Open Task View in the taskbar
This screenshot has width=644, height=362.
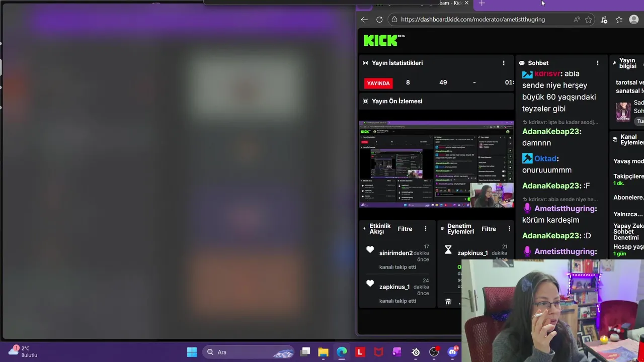pos(305,352)
